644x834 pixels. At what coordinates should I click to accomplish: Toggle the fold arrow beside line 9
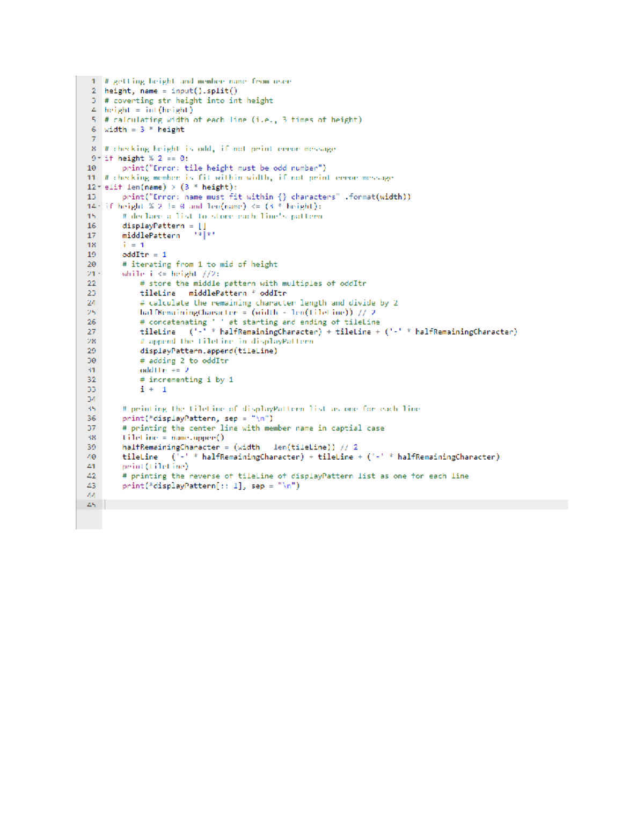click(98, 158)
